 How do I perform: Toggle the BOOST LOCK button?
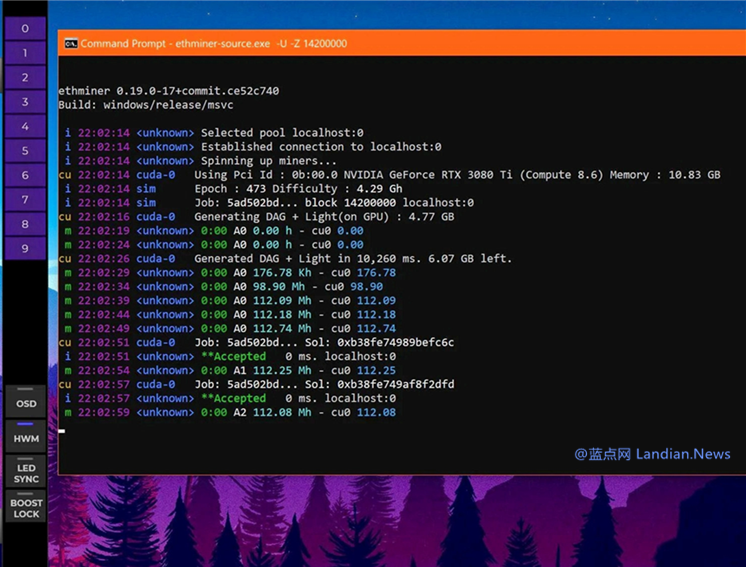tap(26, 506)
